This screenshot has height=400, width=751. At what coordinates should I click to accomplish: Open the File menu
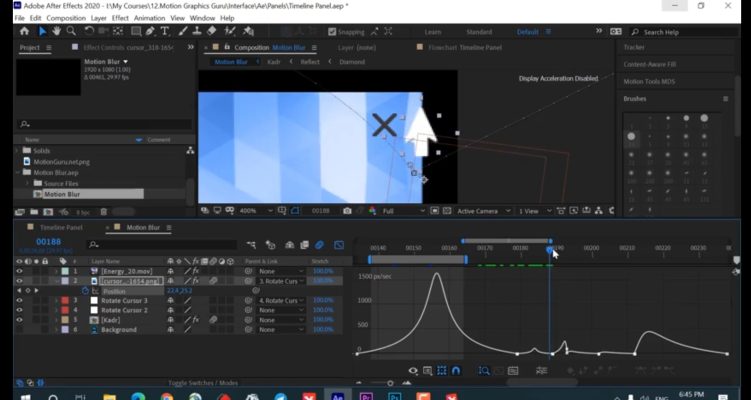tap(19, 18)
